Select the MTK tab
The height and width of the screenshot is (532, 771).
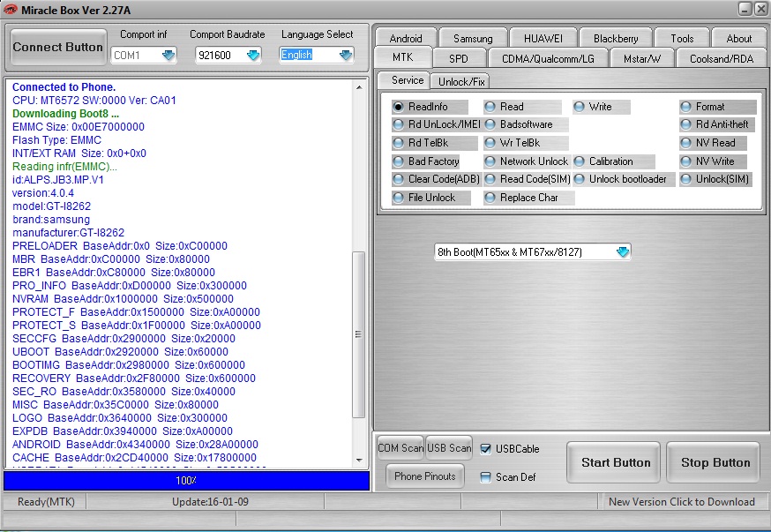tap(403, 57)
